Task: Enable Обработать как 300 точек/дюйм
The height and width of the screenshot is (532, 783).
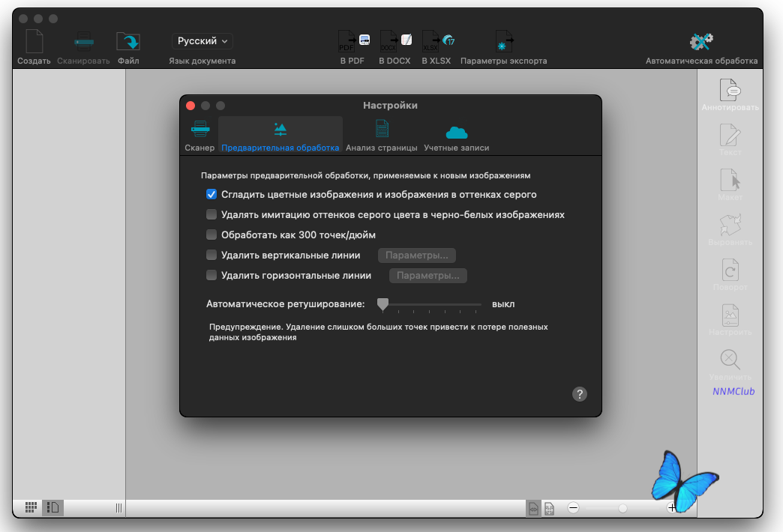Action: tap(211, 235)
